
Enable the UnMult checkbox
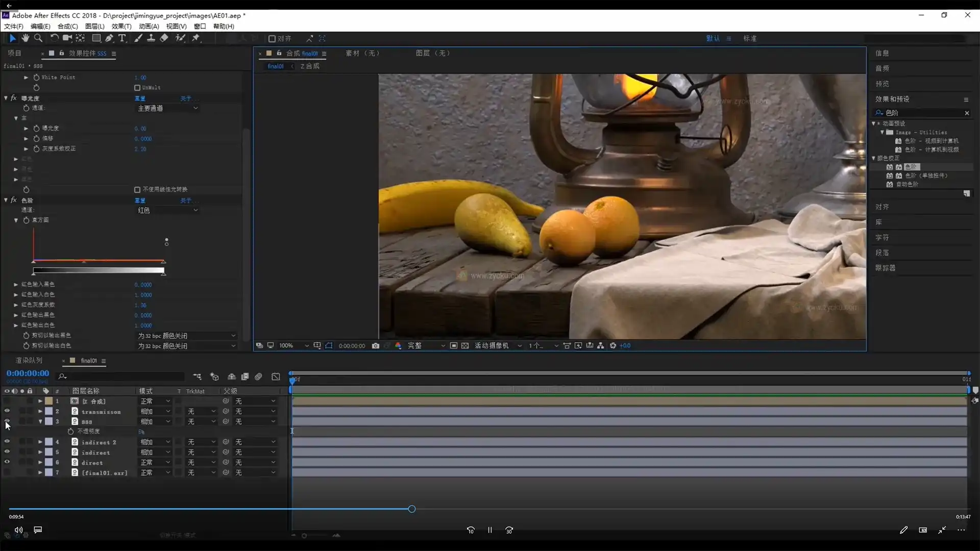pos(137,88)
